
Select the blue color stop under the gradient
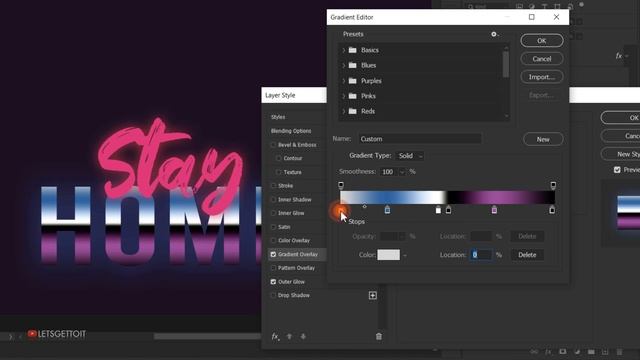pos(387,210)
